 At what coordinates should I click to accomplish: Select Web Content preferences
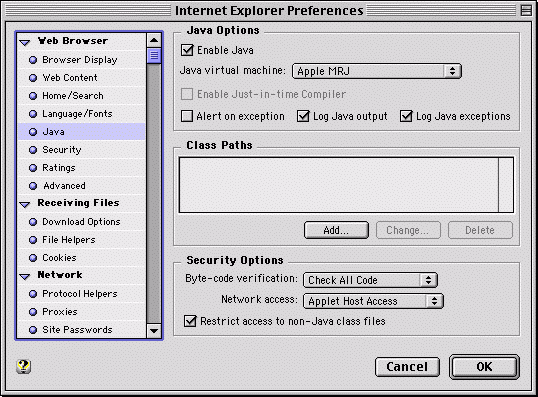pos(82,78)
